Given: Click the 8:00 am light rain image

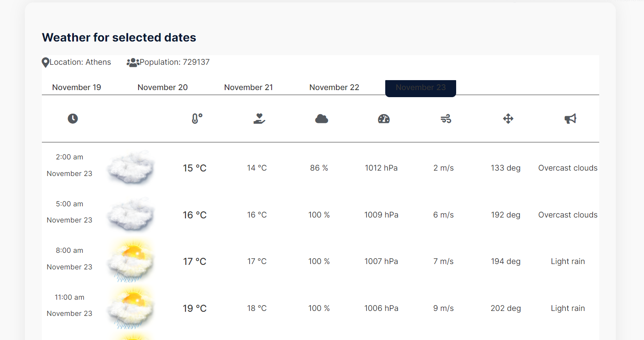Looking at the screenshot, I should pyautogui.click(x=131, y=261).
